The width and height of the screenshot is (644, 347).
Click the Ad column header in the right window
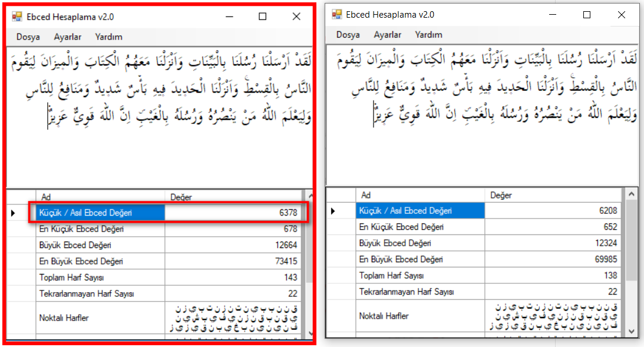420,195
